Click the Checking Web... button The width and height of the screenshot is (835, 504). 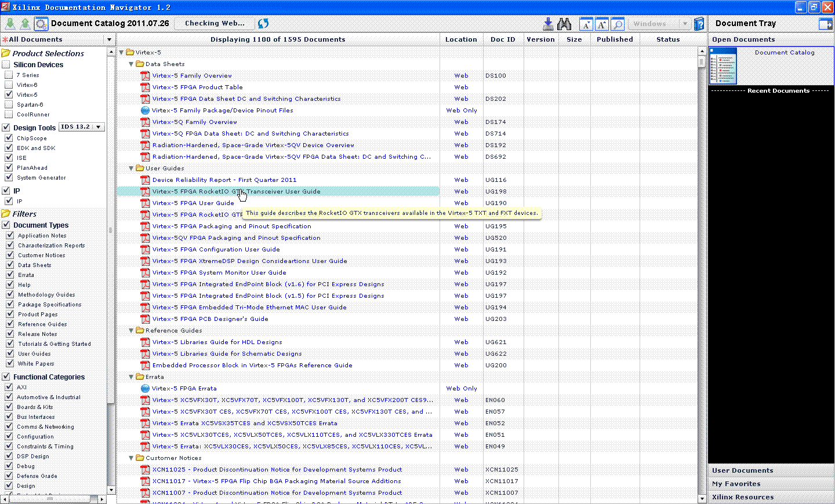pos(215,24)
